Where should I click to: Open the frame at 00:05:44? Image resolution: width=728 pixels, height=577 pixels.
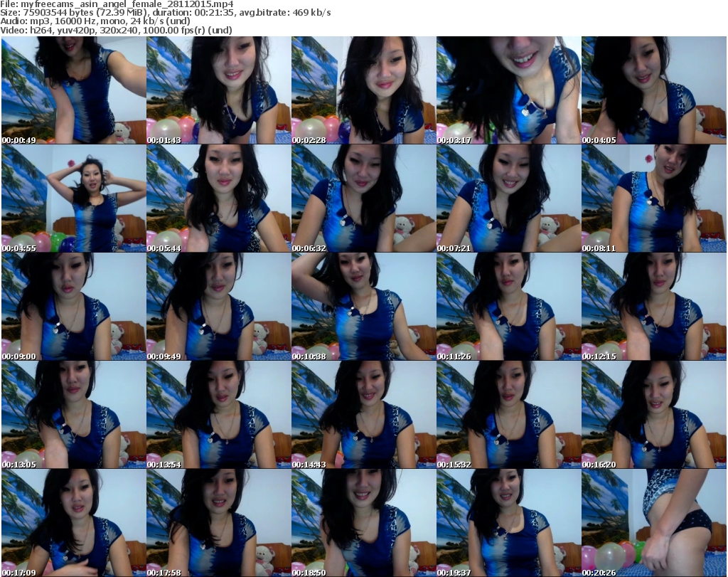click(219, 198)
